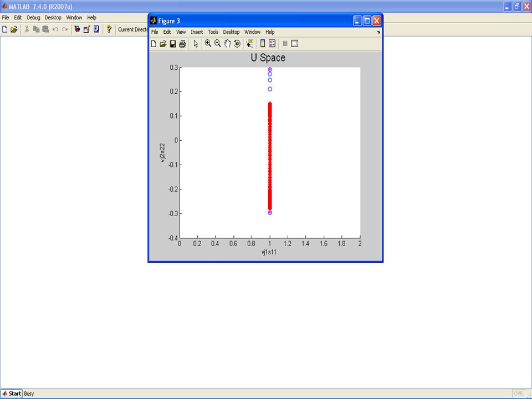
Task: Click the Show Plot Tools icon
Action: (294, 43)
